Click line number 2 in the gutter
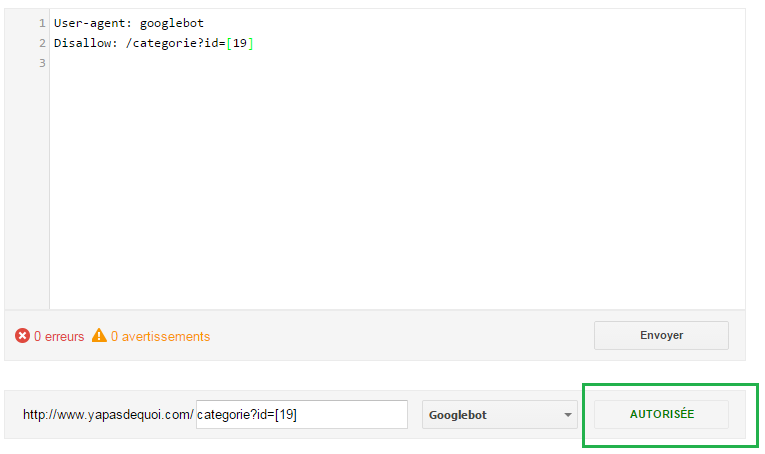This screenshot has height=454, width=765. click(x=42, y=43)
